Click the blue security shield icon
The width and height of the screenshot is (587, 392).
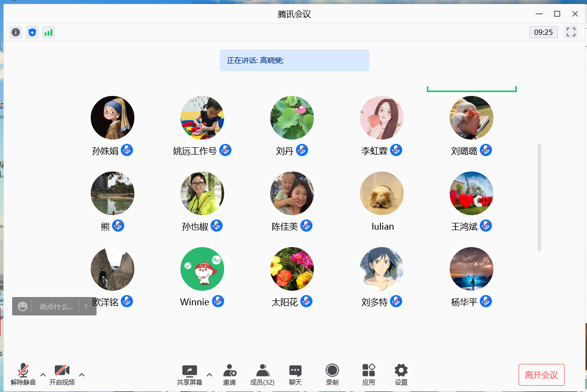click(32, 32)
